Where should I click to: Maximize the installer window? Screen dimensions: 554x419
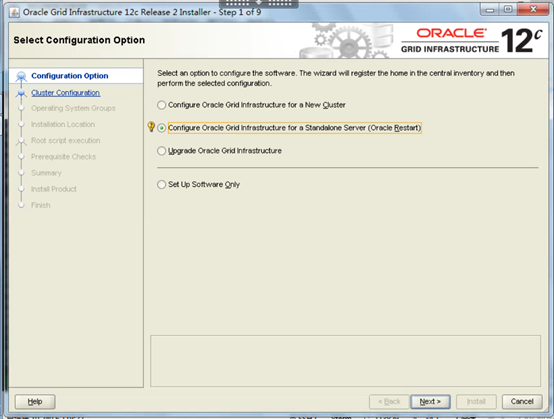[x=508, y=10]
